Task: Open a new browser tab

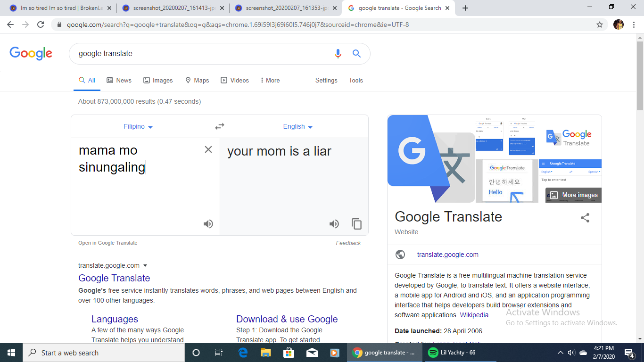Action: (465, 8)
